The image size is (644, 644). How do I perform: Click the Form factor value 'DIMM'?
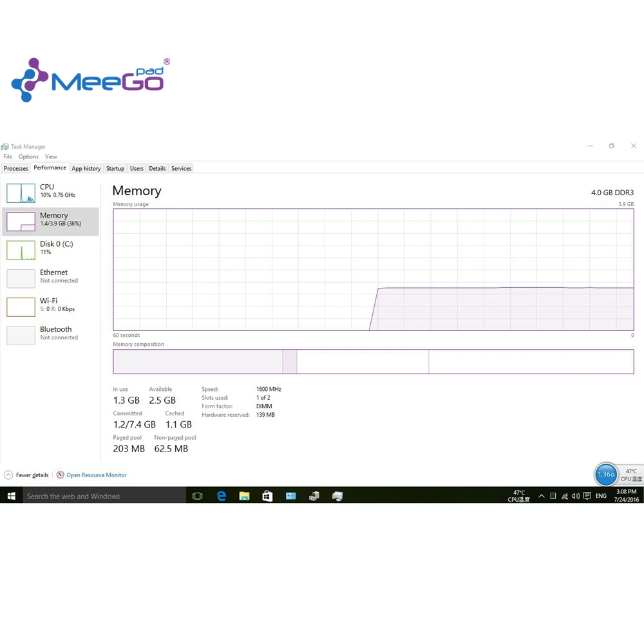tap(264, 406)
